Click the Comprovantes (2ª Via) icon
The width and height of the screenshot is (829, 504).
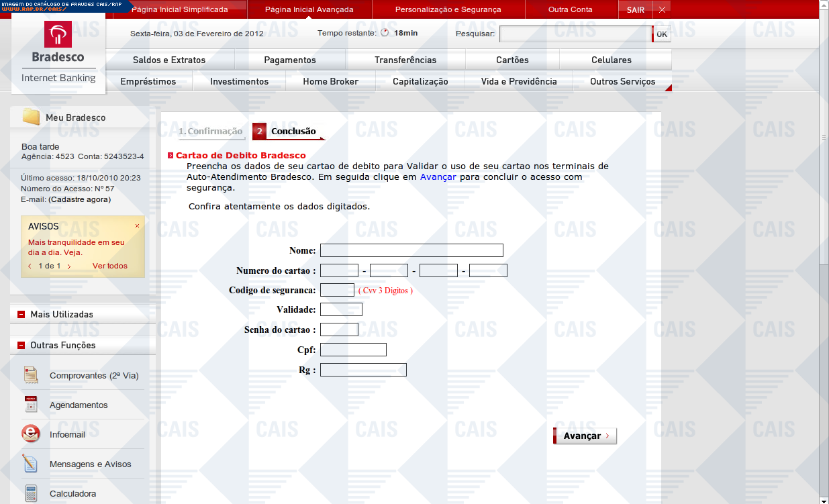coord(30,375)
